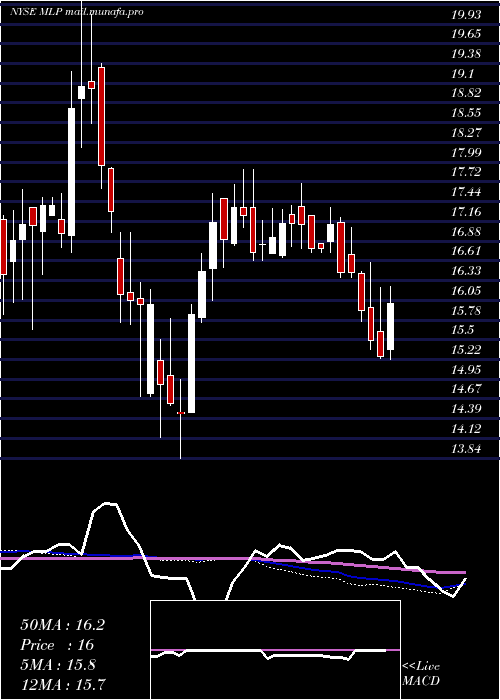
Task: Click the 17.44 price axis label
Action: click(x=466, y=192)
